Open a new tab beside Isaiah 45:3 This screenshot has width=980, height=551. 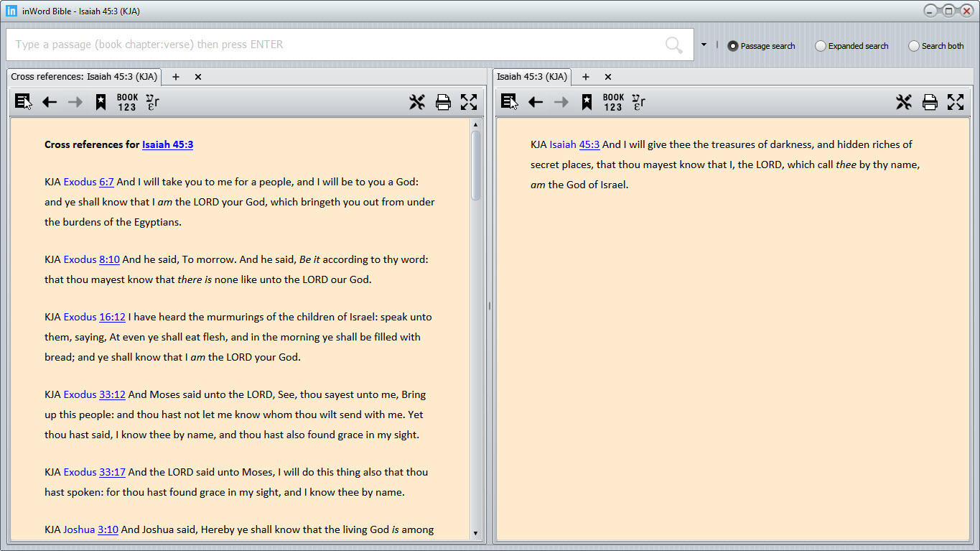click(x=585, y=76)
